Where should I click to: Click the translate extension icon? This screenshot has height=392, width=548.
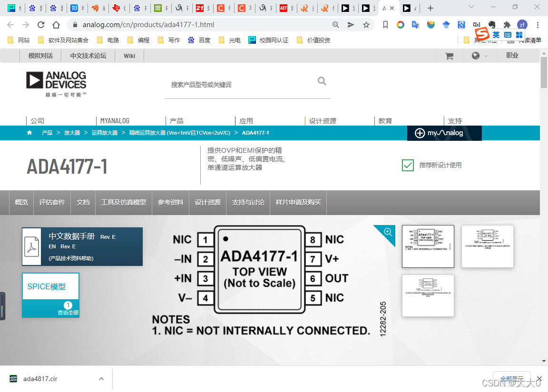tap(416, 25)
